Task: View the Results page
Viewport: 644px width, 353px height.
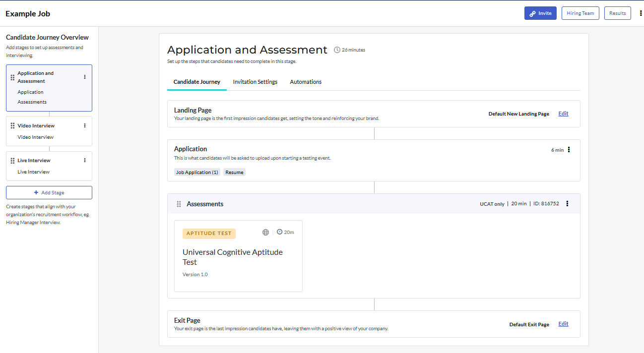Action: coord(617,13)
